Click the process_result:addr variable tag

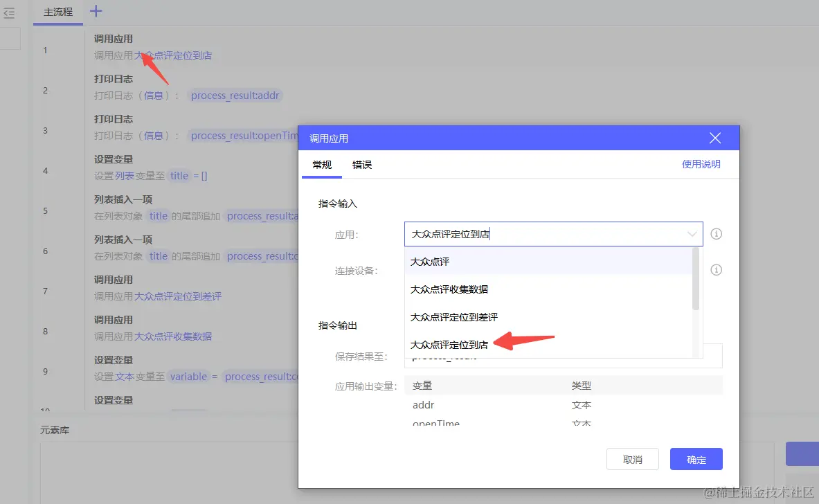tap(235, 96)
